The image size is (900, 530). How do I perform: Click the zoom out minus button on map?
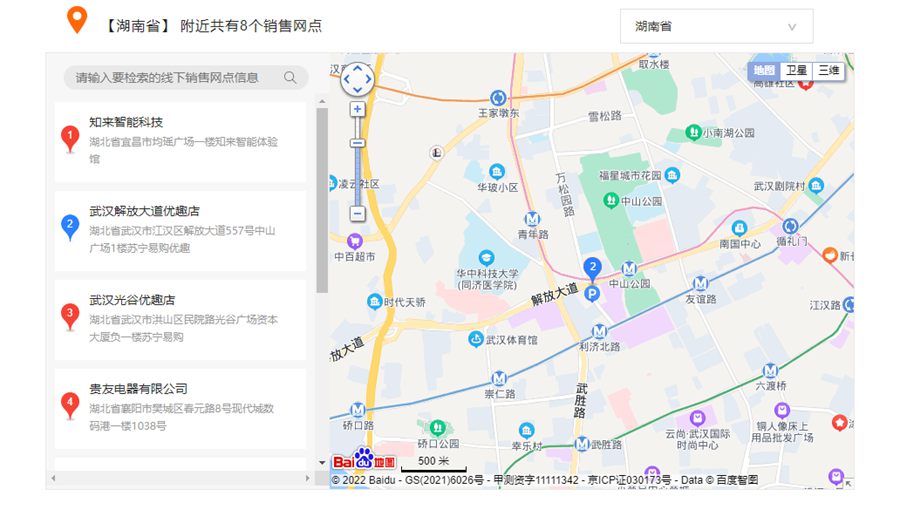(358, 213)
